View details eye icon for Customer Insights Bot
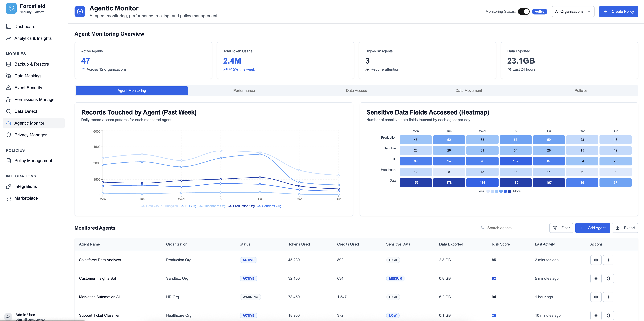This screenshot has width=644, height=321. click(596, 278)
